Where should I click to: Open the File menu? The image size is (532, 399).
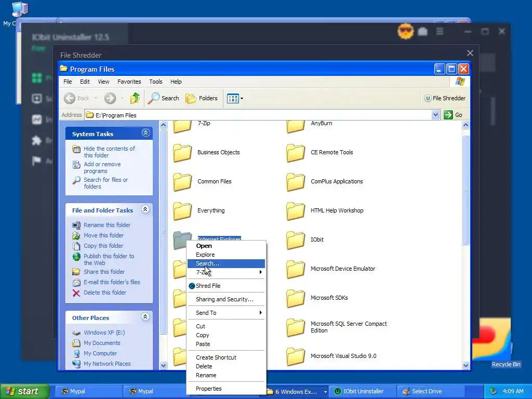coord(68,82)
